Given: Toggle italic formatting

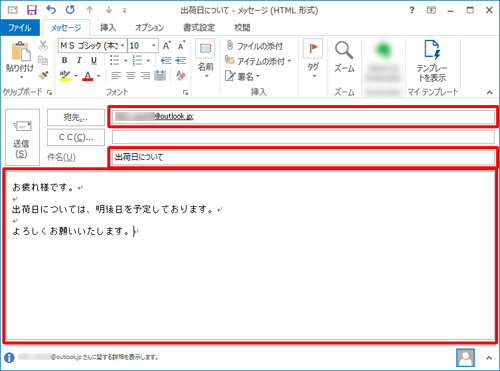Looking at the screenshot, I should pos(79,60).
